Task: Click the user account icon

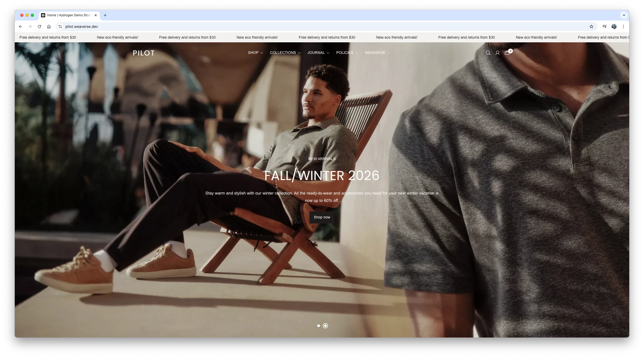Action: point(498,52)
